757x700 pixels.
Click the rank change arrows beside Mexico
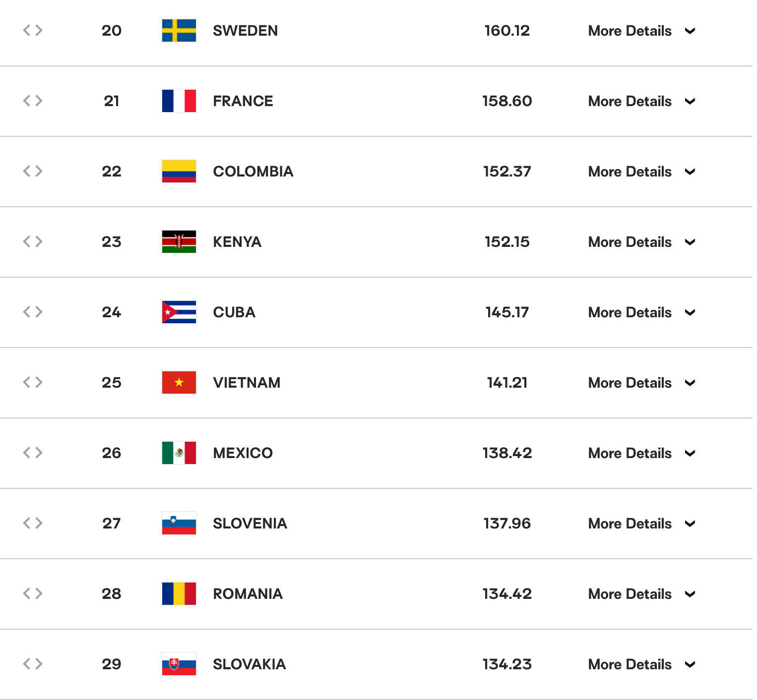[x=33, y=453]
